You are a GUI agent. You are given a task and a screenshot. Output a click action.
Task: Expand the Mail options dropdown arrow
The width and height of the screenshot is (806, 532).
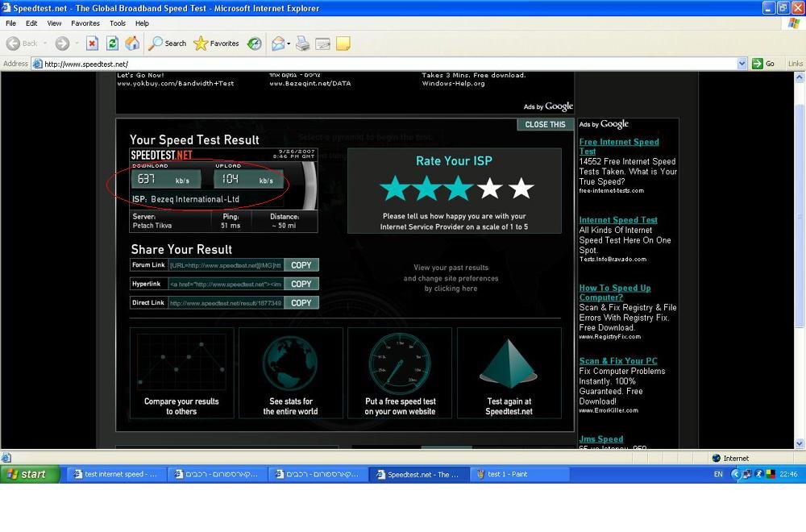289,44
